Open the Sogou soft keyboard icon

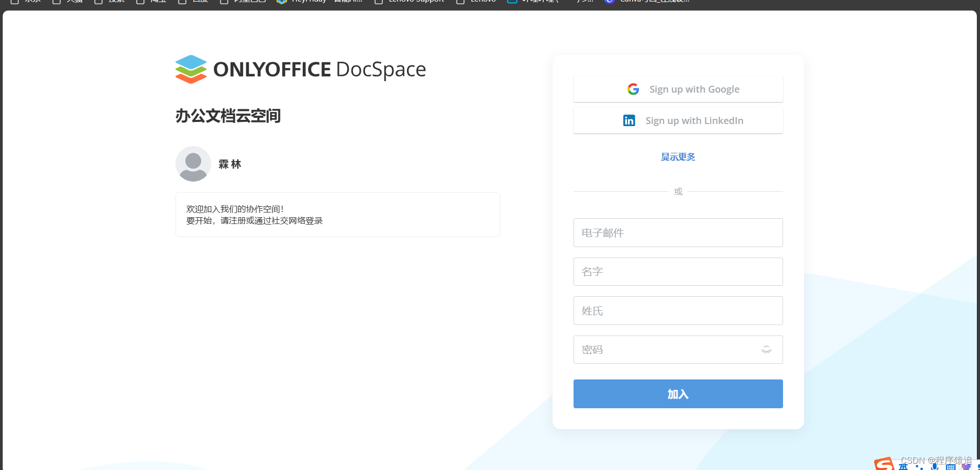(950, 467)
